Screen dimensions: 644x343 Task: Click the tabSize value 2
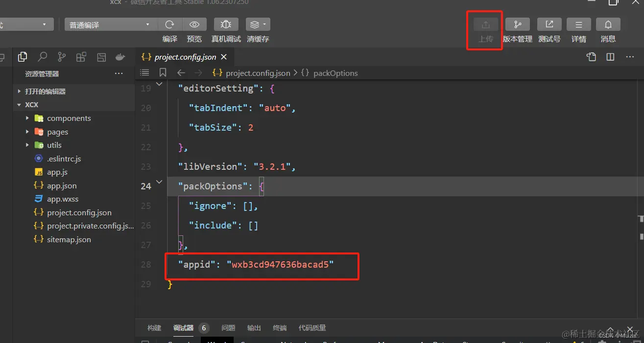click(251, 128)
